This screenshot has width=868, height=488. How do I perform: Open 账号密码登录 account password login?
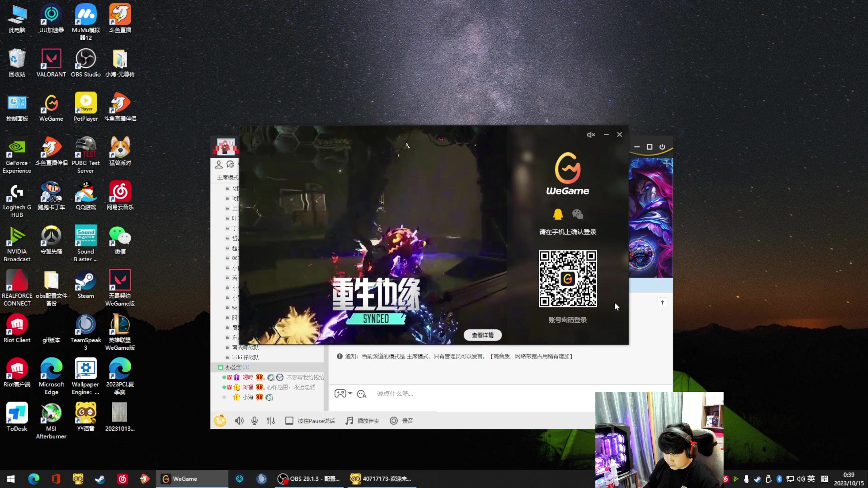(568, 320)
